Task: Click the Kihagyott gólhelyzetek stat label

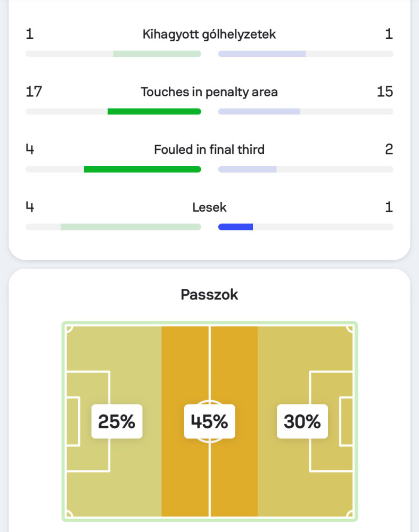Action: click(x=209, y=35)
